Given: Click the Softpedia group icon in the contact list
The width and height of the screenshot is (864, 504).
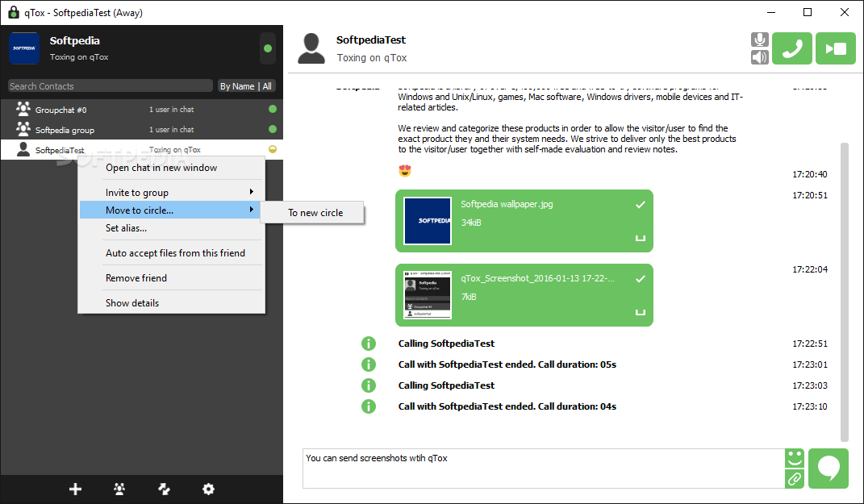Looking at the screenshot, I should [x=23, y=130].
